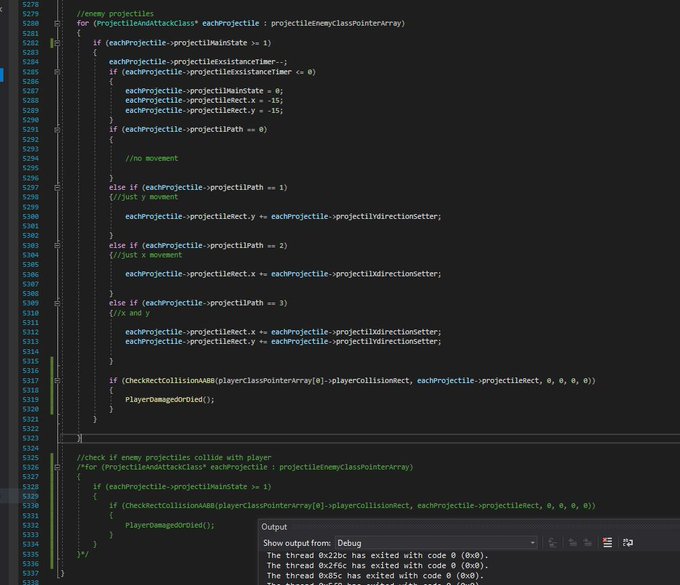Click 'projectilXdirectionSetter' on line 5312

point(386,332)
